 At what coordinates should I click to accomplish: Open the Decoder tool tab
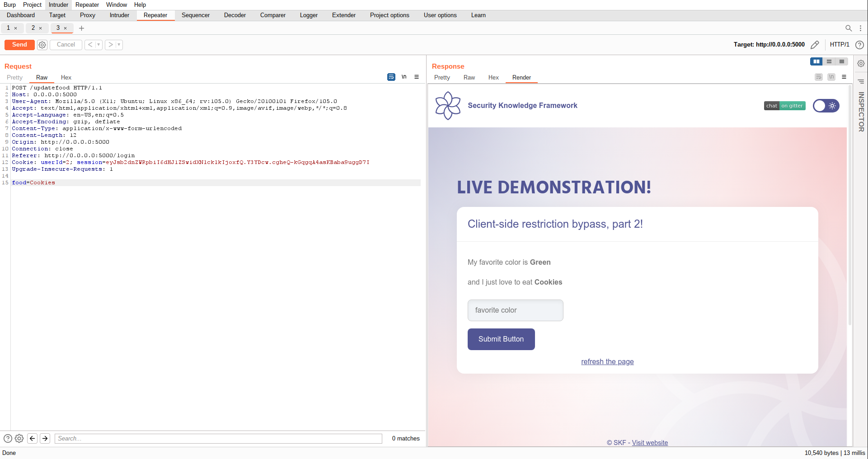[235, 15]
